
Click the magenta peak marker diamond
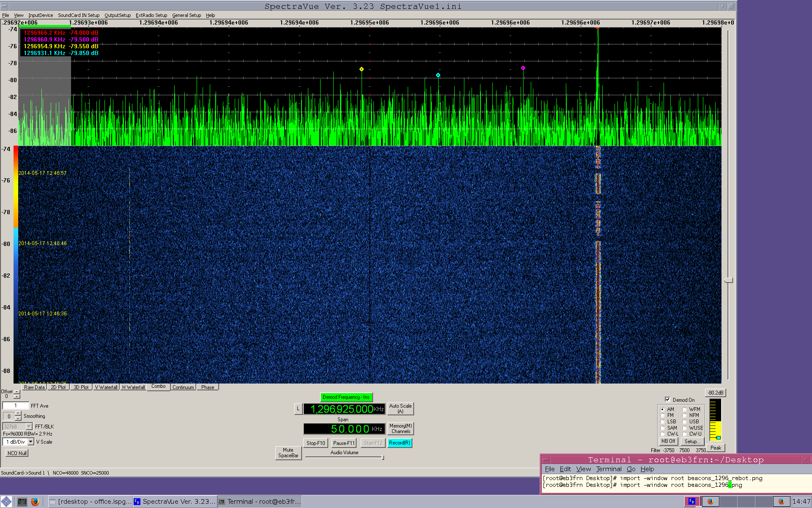523,68
